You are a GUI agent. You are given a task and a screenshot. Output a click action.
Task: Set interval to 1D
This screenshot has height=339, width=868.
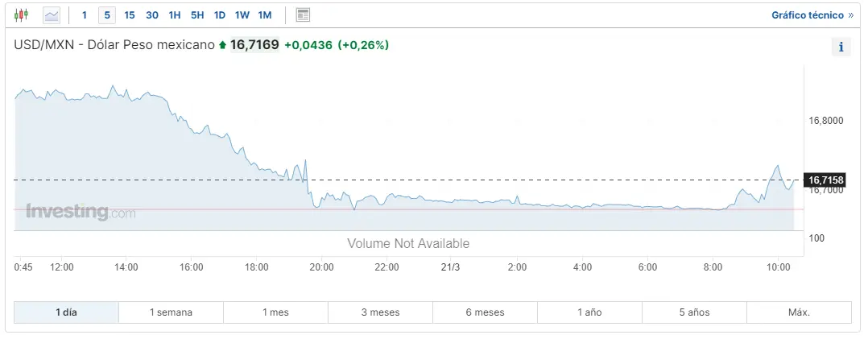[x=220, y=15]
